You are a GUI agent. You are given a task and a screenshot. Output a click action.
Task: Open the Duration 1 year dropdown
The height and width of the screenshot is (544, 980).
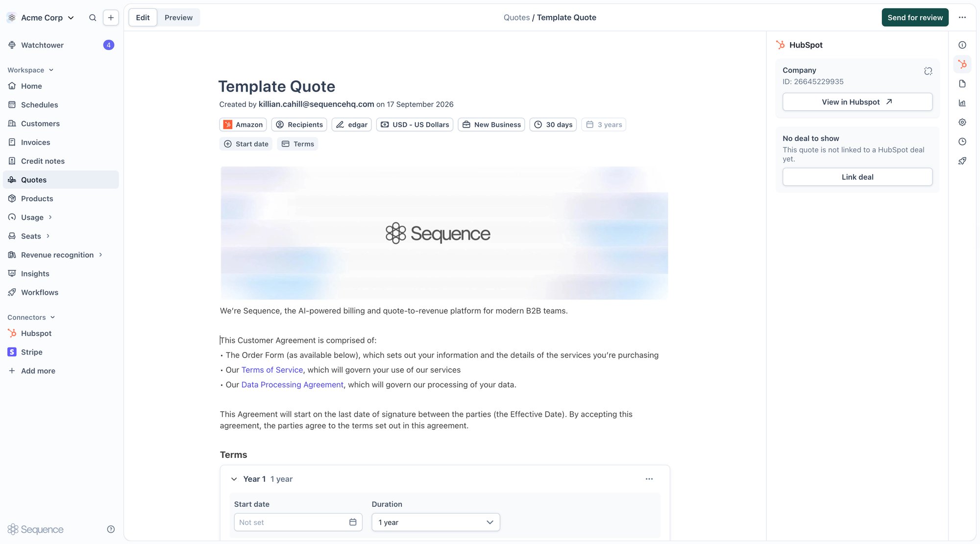tap(436, 522)
